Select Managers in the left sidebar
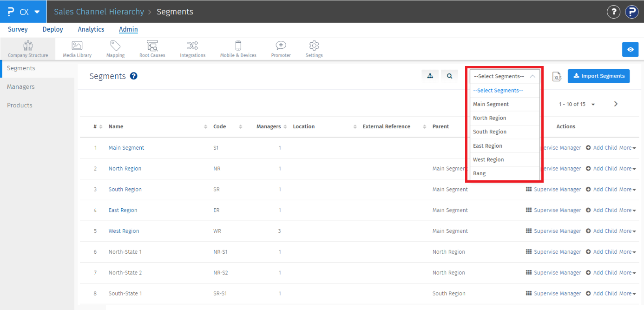Image resolution: width=644 pixels, height=310 pixels. pos(21,87)
